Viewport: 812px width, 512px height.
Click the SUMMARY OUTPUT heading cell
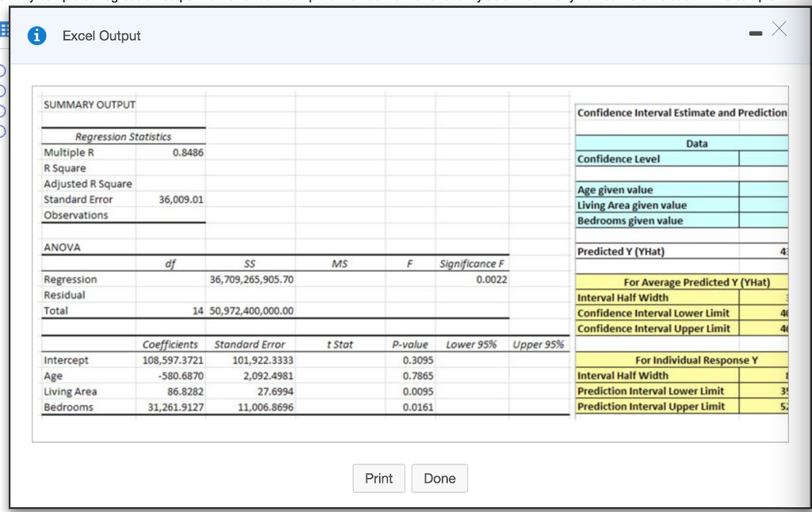point(90,105)
